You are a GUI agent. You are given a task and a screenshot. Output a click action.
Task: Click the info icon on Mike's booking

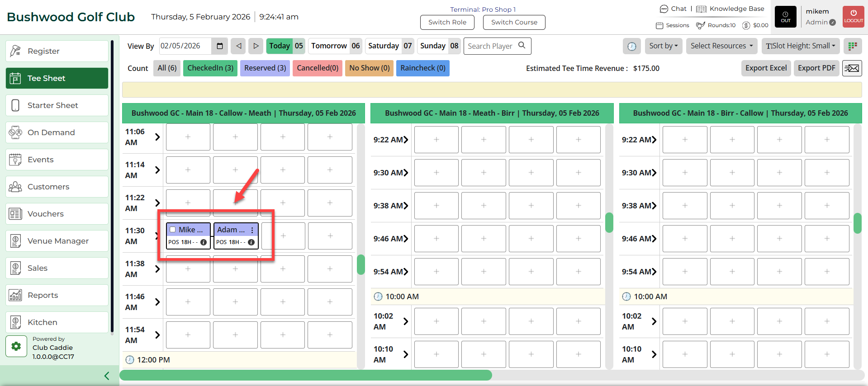tap(204, 242)
